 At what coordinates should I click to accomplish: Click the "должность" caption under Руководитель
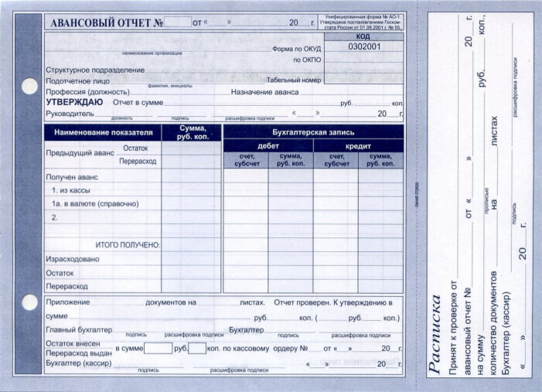point(121,118)
